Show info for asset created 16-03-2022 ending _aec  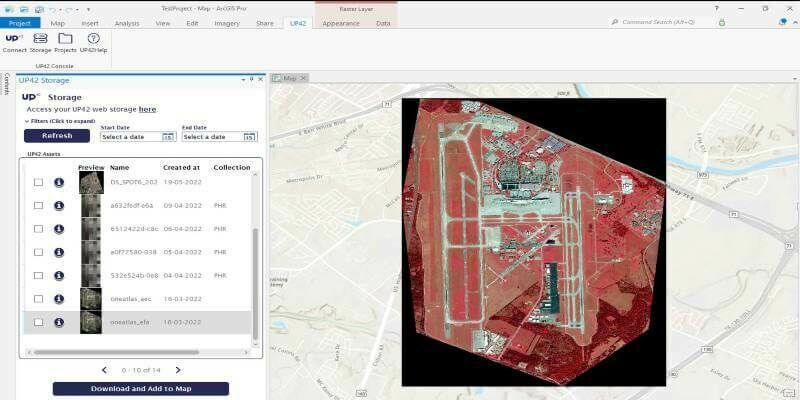click(x=59, y=298)
